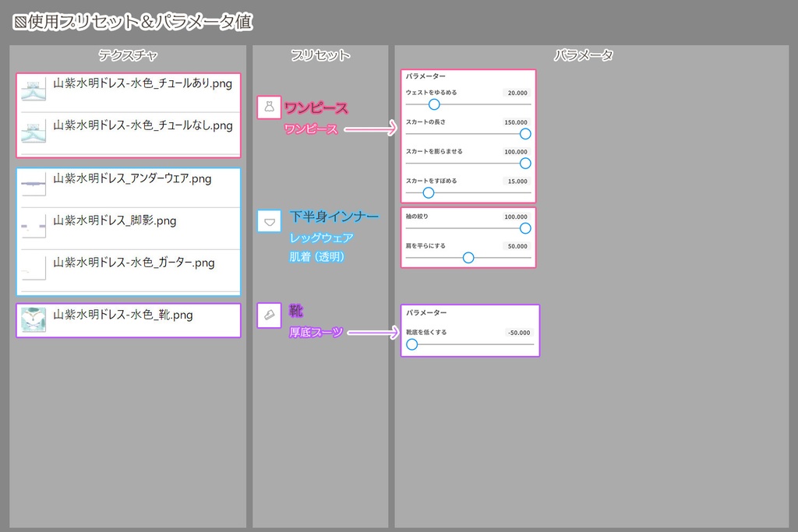
Task: Click file name 山紫水明ドレス-水色_靴.png
Action: (x=122, y=315)
